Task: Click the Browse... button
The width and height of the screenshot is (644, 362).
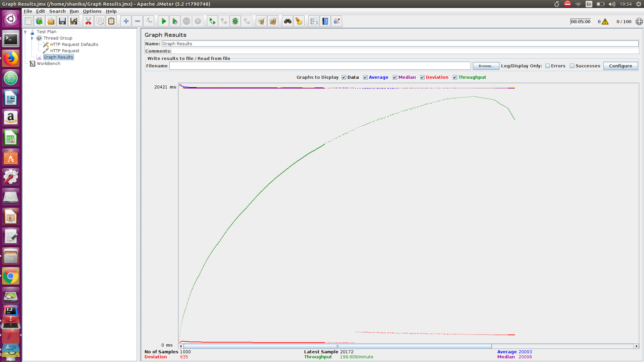Action: pos(486,66)
